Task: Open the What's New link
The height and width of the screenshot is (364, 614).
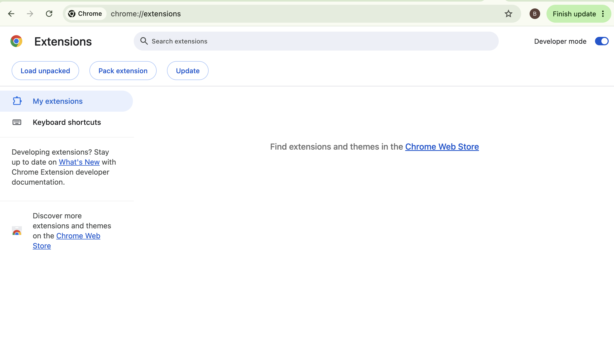Action: 79,162
